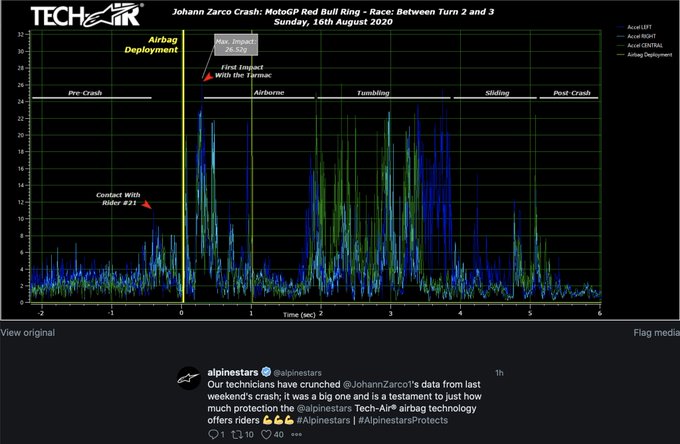Click the blue verified badge icon
This screenshot has height=444, width=680.
266,372
